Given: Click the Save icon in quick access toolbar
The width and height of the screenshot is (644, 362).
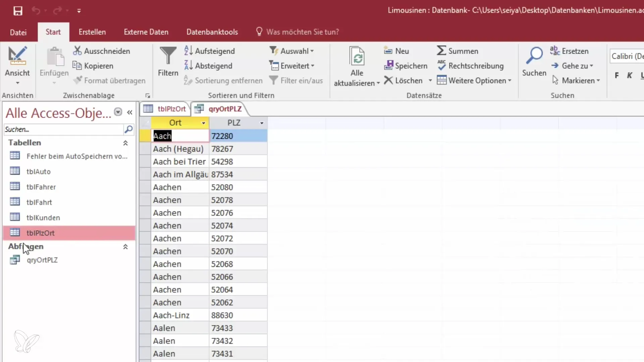Looking at the screenshot, I should click(18, 11).
